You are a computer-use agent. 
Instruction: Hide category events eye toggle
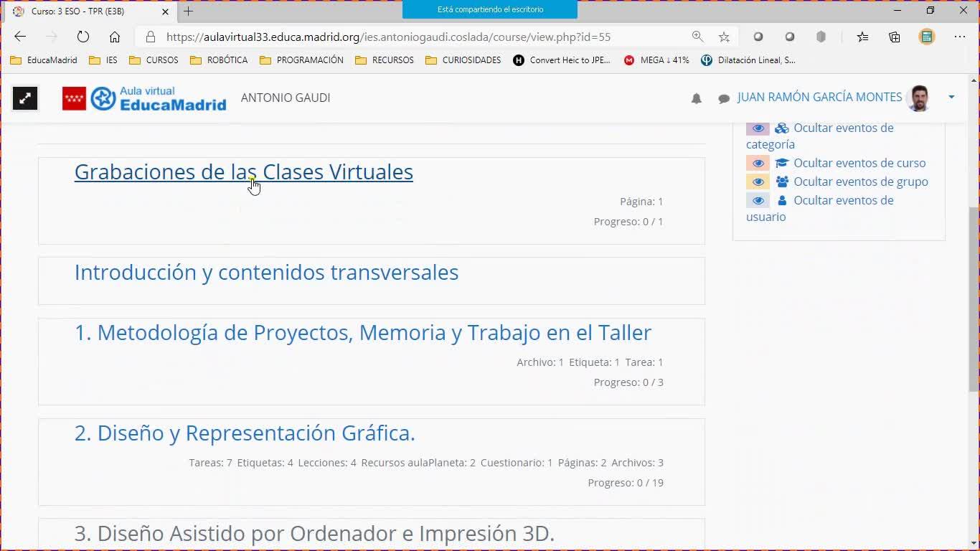[758, 128]
